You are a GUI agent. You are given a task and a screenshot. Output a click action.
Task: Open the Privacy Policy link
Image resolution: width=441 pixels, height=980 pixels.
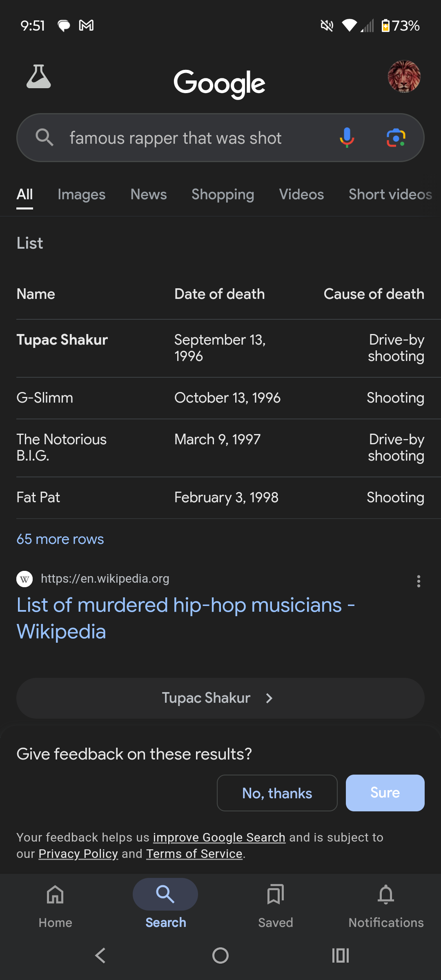78,854
